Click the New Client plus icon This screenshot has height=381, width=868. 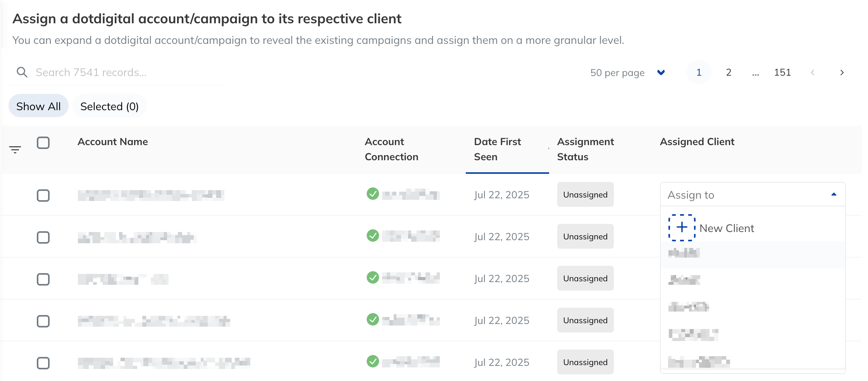[x=682, y=228]
